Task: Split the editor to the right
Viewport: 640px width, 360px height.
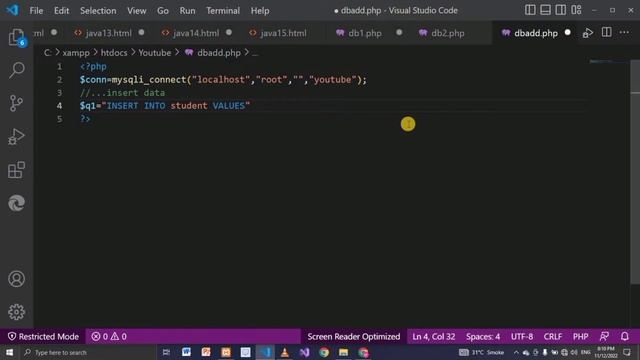Action: 607,33
